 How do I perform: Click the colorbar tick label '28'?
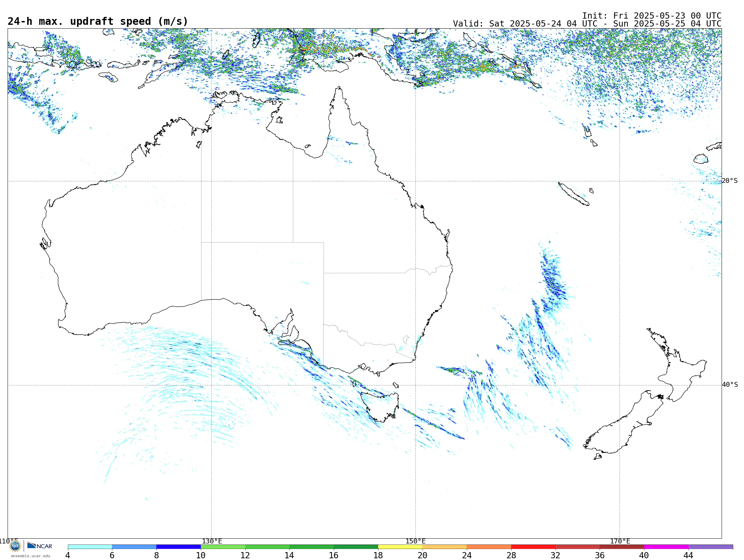511,556
